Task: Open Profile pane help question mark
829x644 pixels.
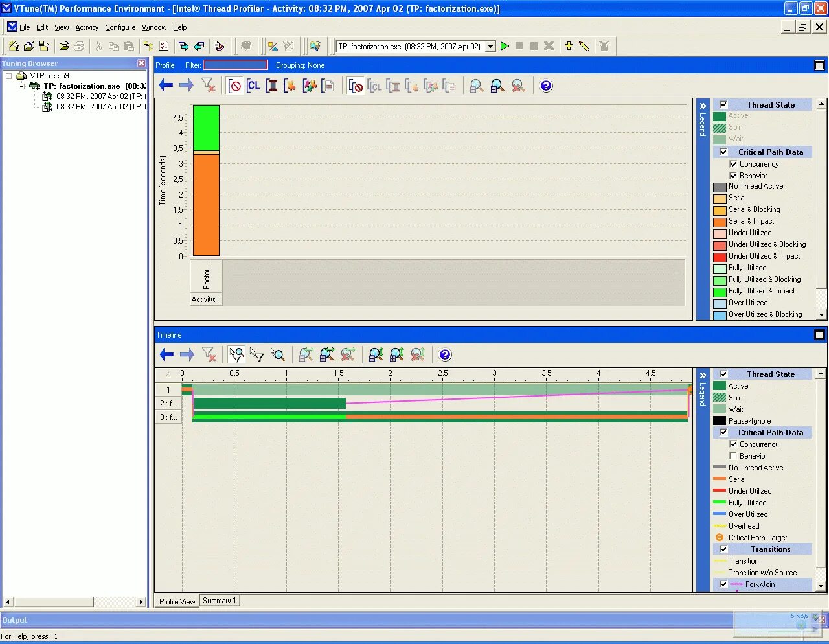Action: (546, 86)
